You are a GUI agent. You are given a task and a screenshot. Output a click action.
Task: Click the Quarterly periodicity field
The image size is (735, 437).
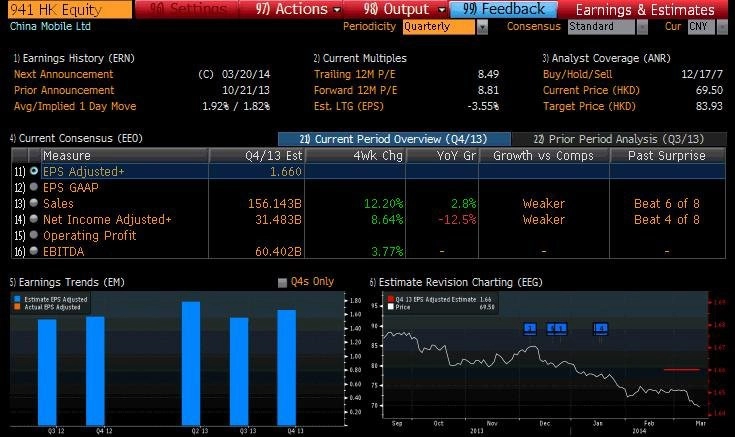point(439,27)
